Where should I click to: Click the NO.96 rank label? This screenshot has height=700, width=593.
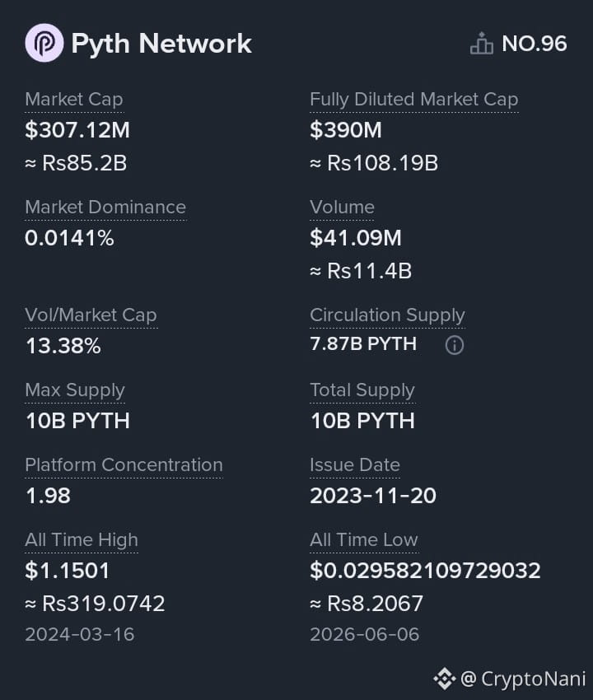tap(534, 44)
